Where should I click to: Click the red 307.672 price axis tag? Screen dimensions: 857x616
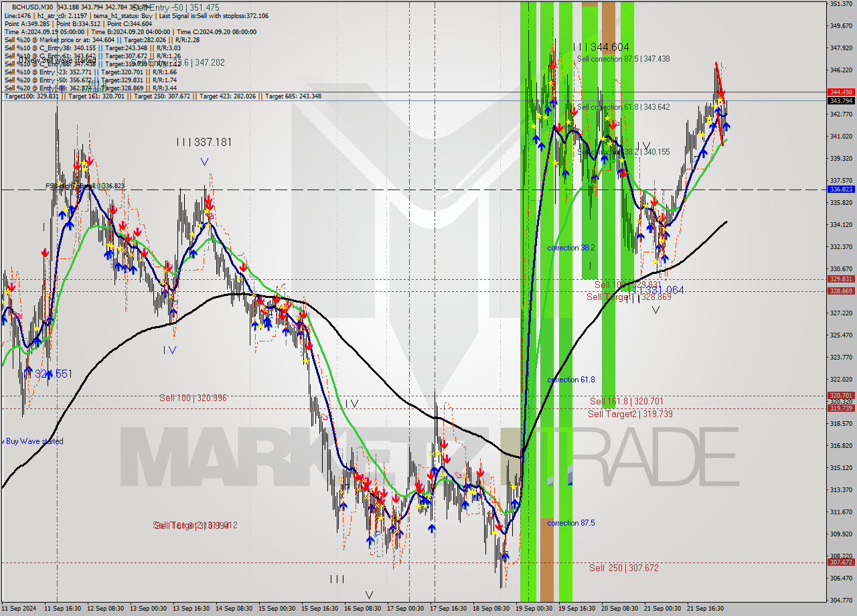(x=841, y=562)
